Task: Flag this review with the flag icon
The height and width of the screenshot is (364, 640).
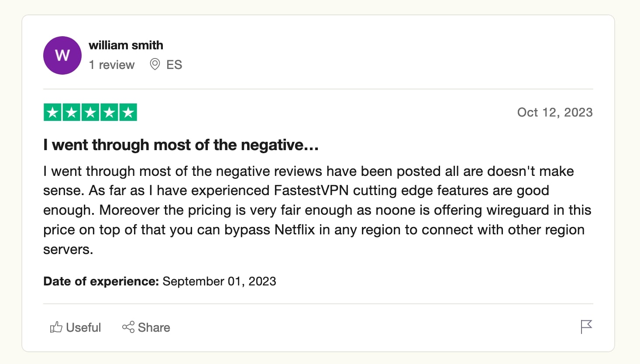Action: pyautogui.click(x=586, y=326)
